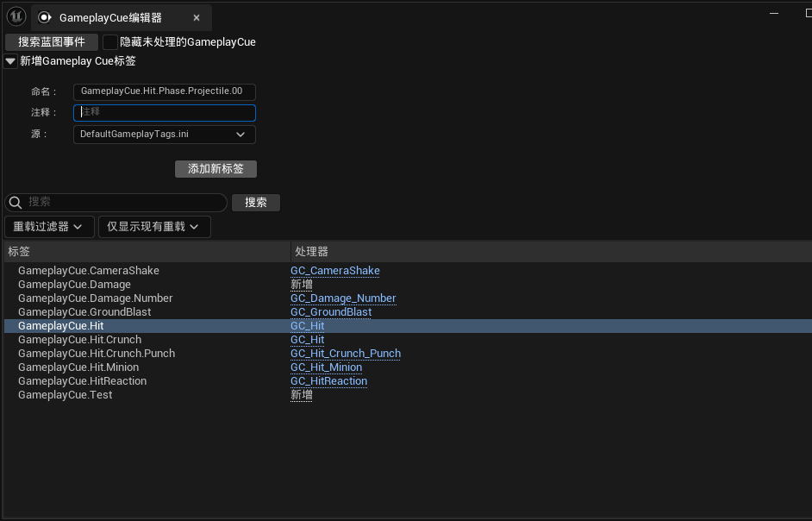Click the magnifier icon in search box
This screenshot has width=812, height=521.
(16, 202)
